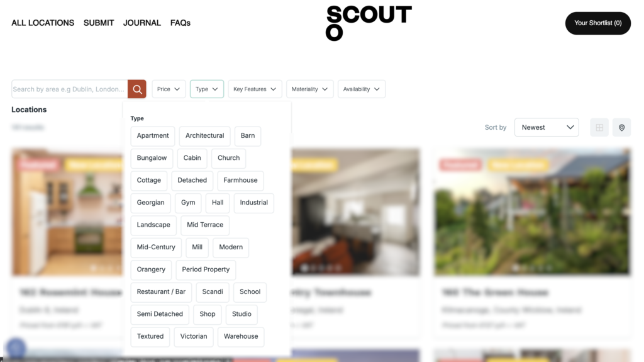Screen dimensions: 644x362
Task: Toggle the Restaurant / Bar type filter
Action: [161, 291]
